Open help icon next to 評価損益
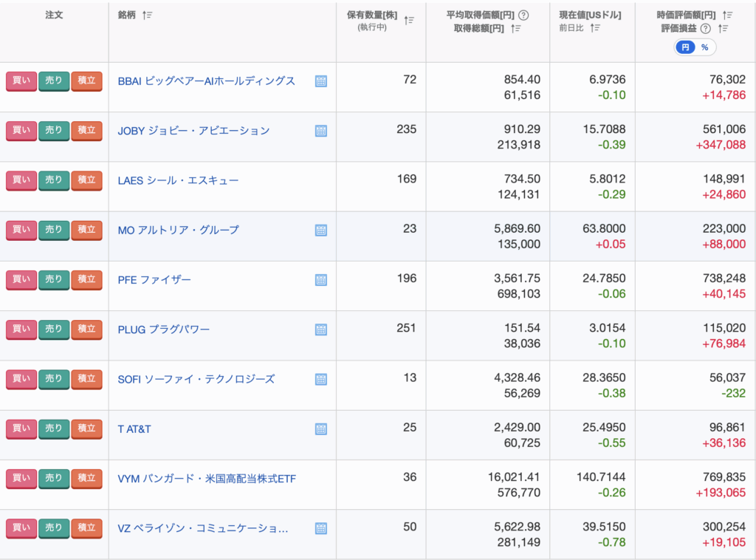The width and height of the screenshot is (756, 560). (705, 29)
